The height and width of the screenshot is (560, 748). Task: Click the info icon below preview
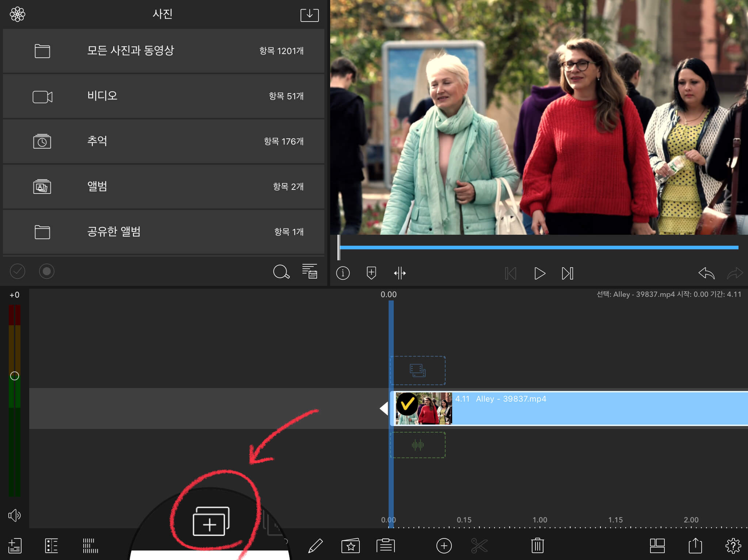[x=343, y=273]
